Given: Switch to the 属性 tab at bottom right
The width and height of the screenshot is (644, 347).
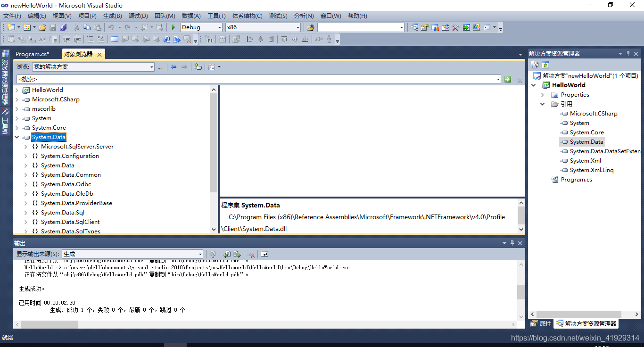Looking at the screenshot, I should 541,323.
